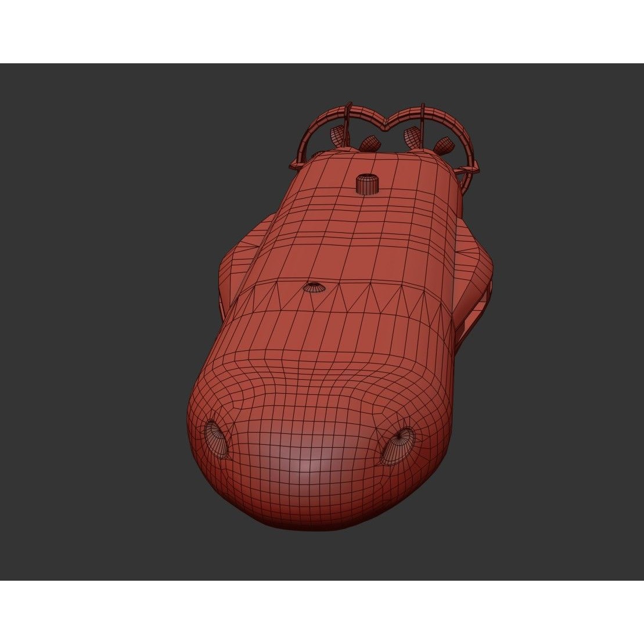
Task: Select the right front recessed hole
Action: click(x=399, y=443)
